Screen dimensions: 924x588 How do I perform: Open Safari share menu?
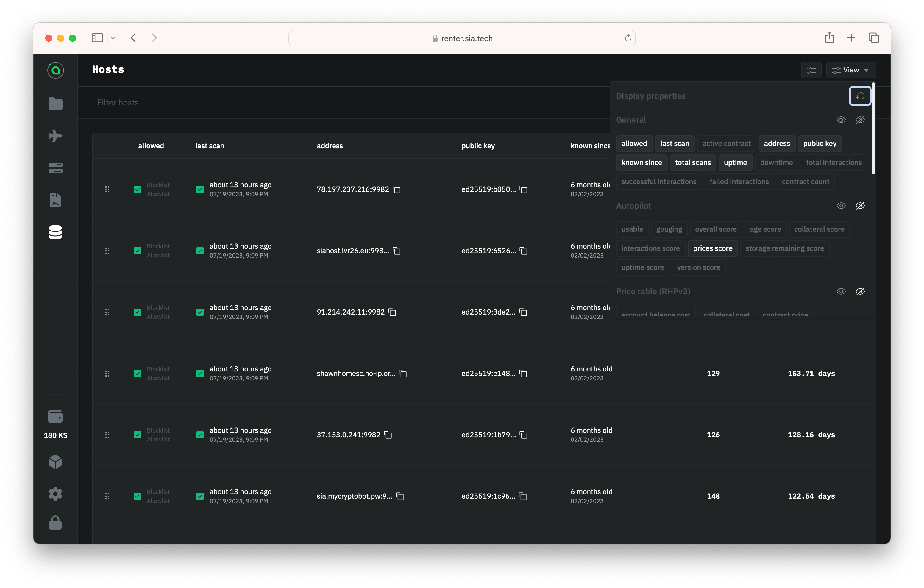point(829,38)
